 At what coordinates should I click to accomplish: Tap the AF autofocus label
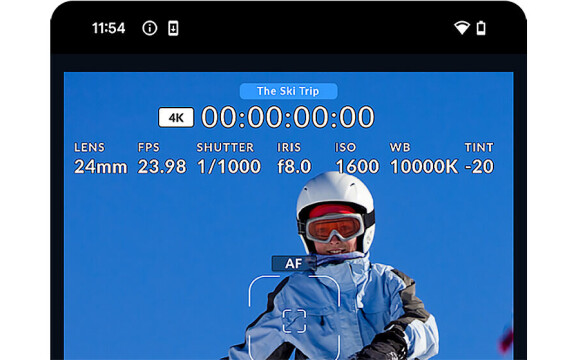coord(294,263)
